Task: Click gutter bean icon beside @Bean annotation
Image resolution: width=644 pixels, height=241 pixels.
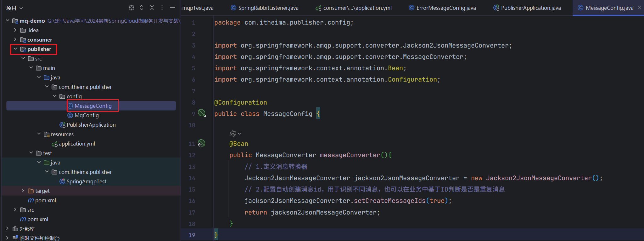Action: point(201,143)
